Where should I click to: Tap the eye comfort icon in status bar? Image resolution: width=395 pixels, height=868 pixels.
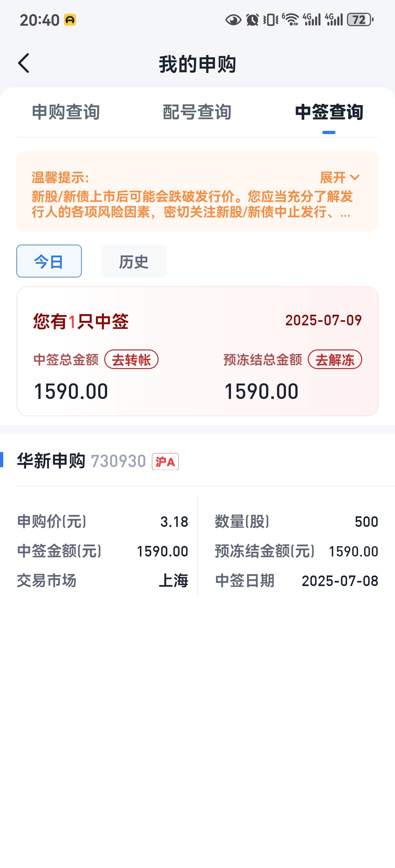[x=233, y=20]
